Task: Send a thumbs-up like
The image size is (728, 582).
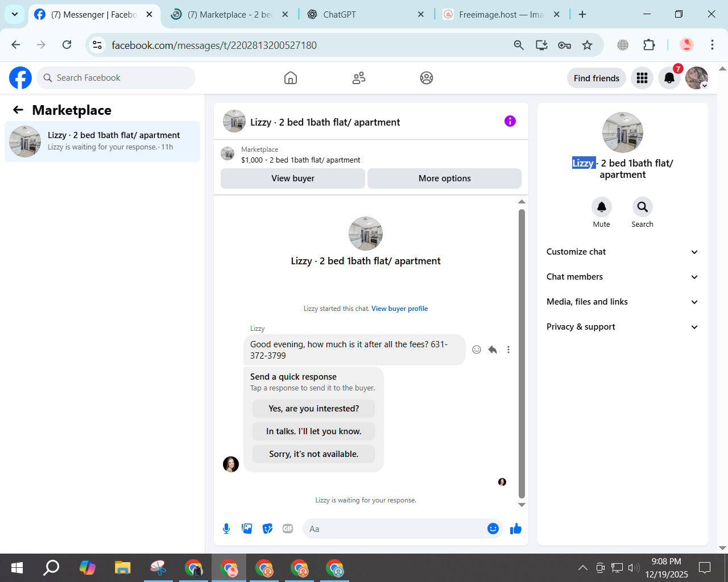Action: pyautogui.click(x=516, y=529)
